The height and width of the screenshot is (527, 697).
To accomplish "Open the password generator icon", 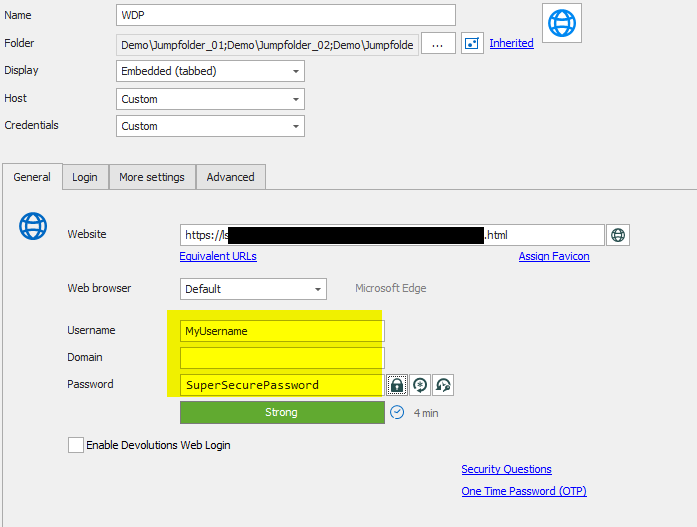I will click(x=420, y=385).
